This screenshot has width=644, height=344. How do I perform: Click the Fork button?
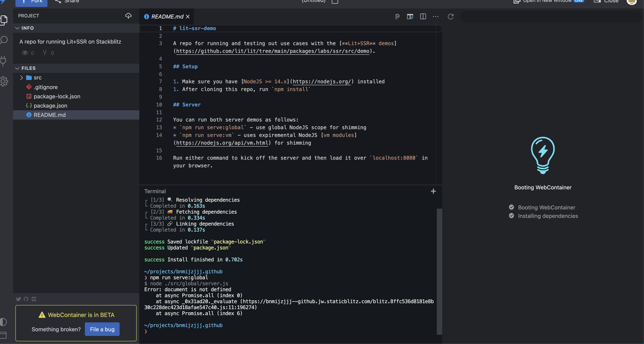pos(31,2)
